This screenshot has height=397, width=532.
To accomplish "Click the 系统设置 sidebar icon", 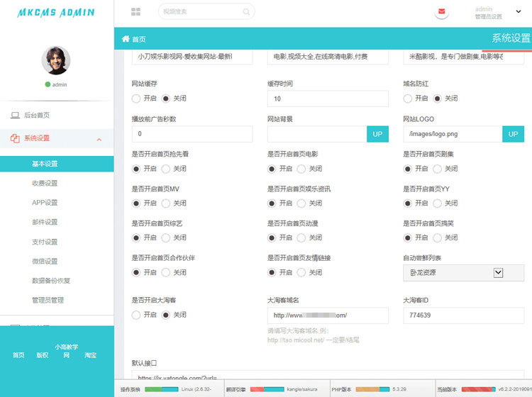I will pos(15,138).
